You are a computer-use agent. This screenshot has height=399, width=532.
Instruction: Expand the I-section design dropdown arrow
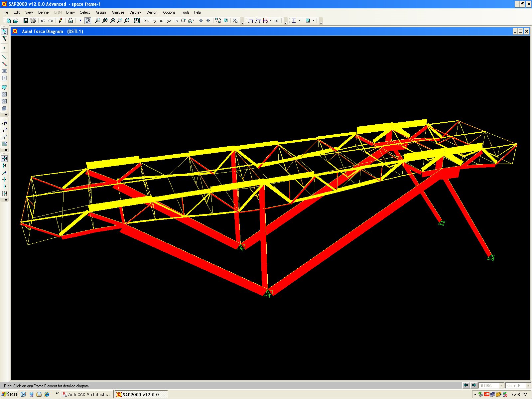pyautogui.click(x=300, y=21)
